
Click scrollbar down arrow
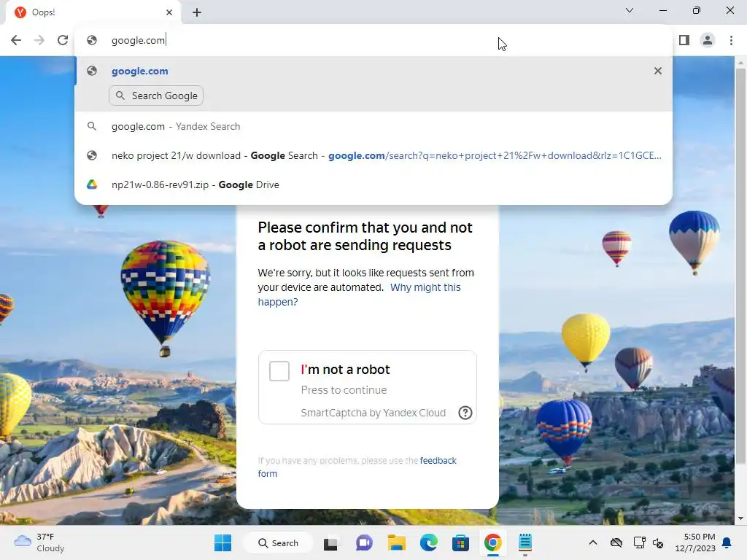point(740,518)
